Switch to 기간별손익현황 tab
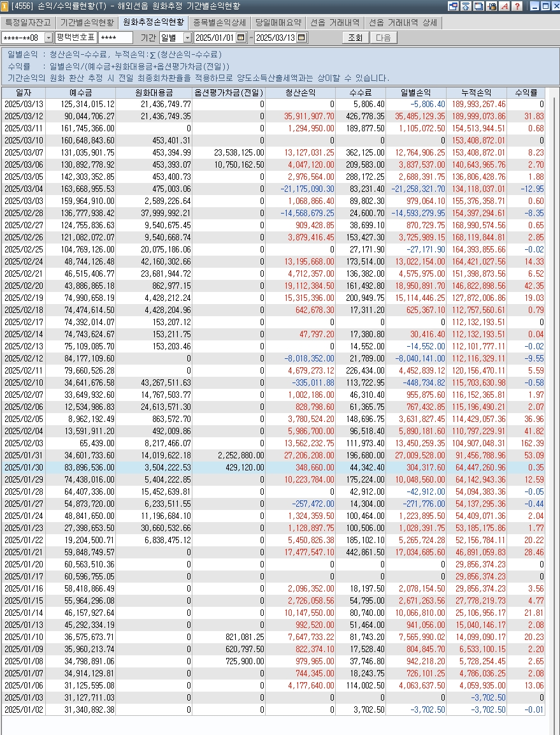Viewport: 560px width, 735px height. tap(87, 22)
